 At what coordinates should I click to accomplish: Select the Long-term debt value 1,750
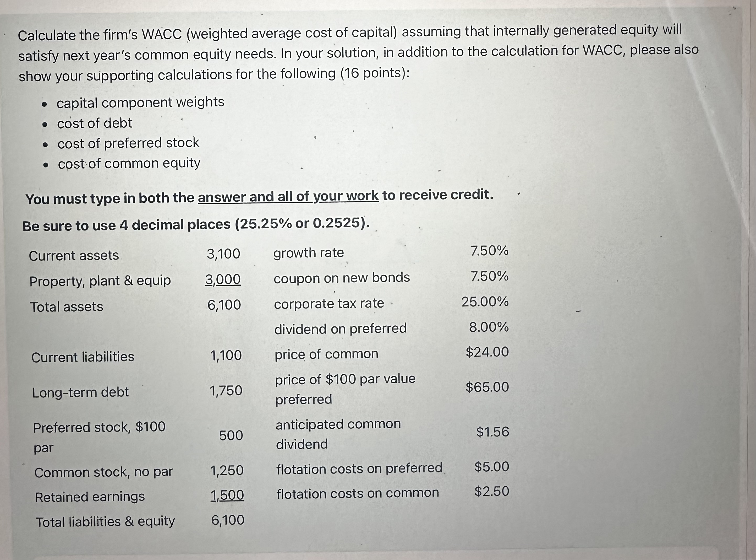coord(226,391)
